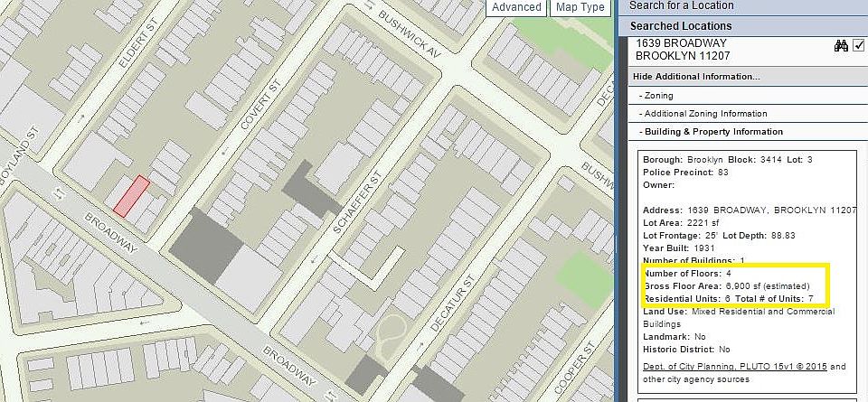868x402 pixels.
Task: Click the binoculars zoom-to-location icon
Action: (x=841, y=45)
